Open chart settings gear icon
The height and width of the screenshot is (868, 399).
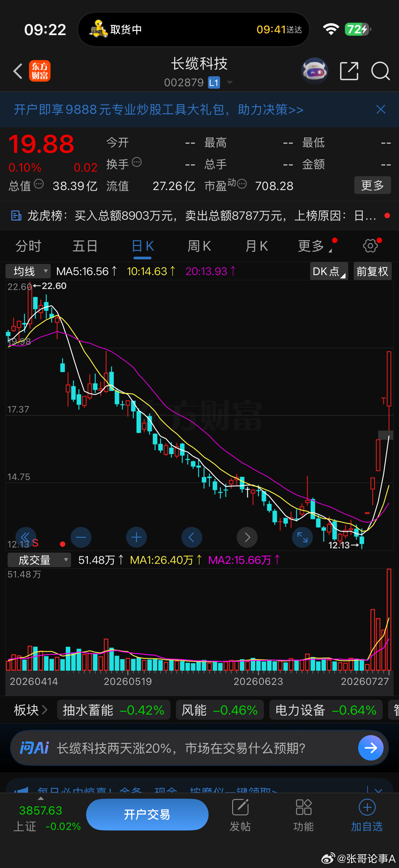[x=370, y=246]
